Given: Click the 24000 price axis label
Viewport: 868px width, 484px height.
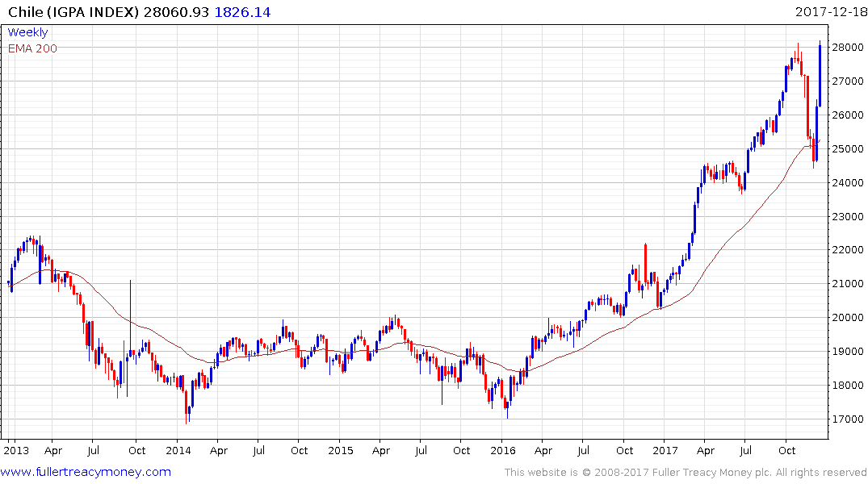Looking at the screenshot, I should (848, 182).
